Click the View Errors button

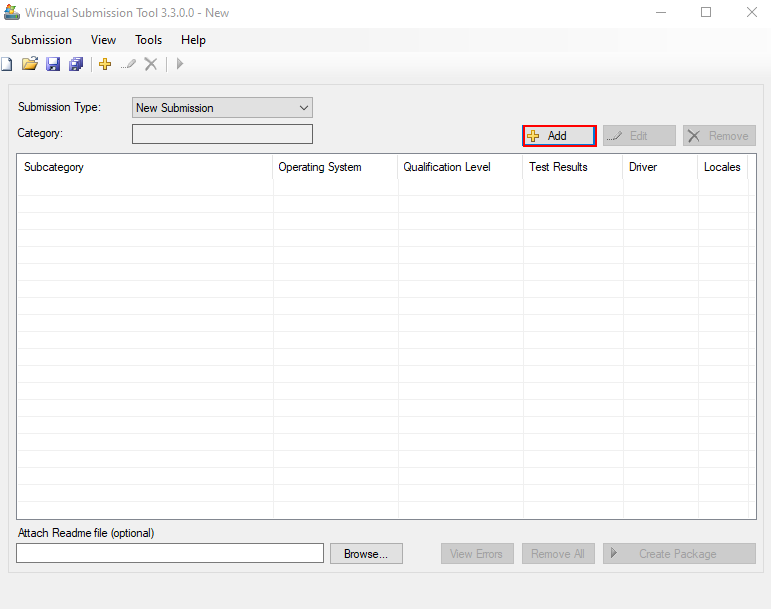pyautogui.click(x=477, y=553)
